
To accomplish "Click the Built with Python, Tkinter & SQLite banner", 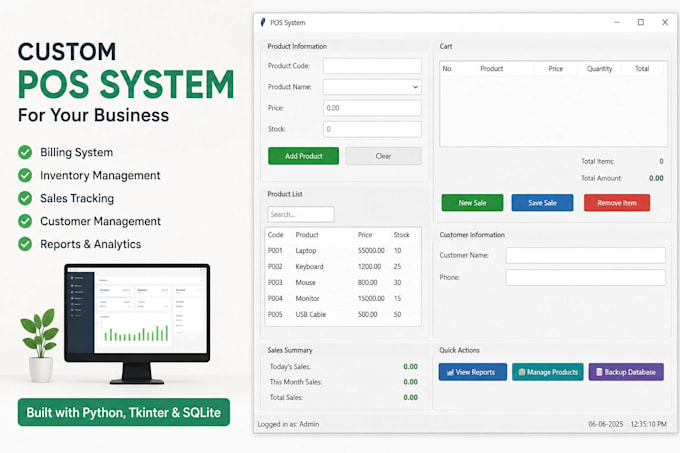I will (x=124, y=412).
